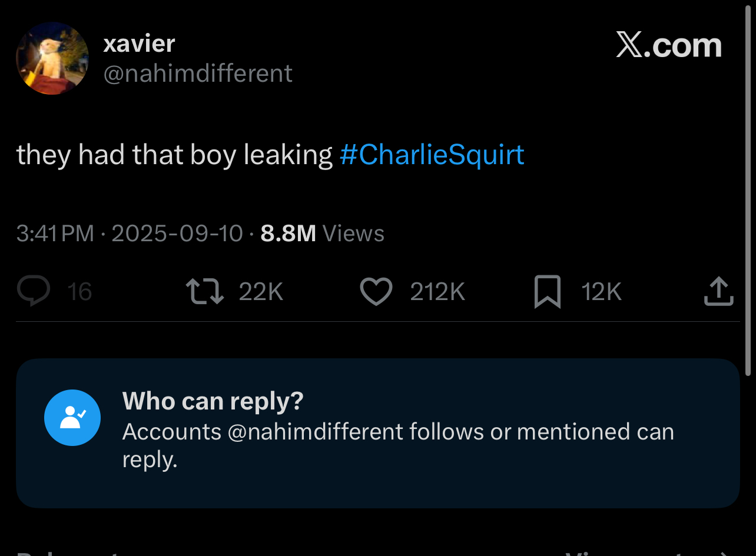Image resolution: width=756 pixels, height=556 pixels.
Task: Click the 12K bookmarks count
Action: [601, 292]
